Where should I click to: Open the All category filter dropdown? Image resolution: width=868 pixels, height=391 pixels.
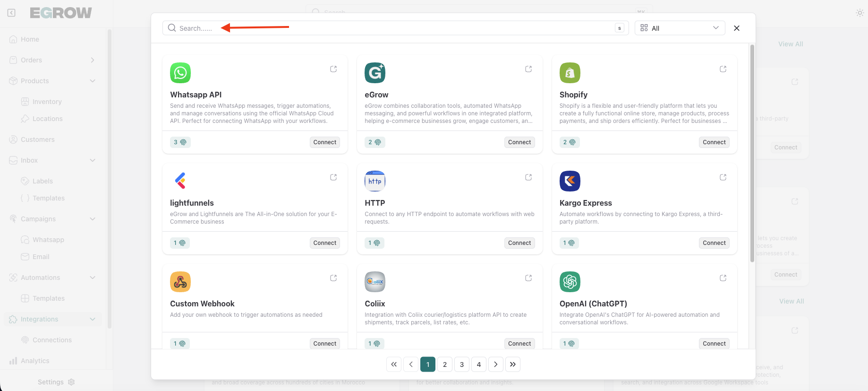pyautogui.click(x=680, y=28)
